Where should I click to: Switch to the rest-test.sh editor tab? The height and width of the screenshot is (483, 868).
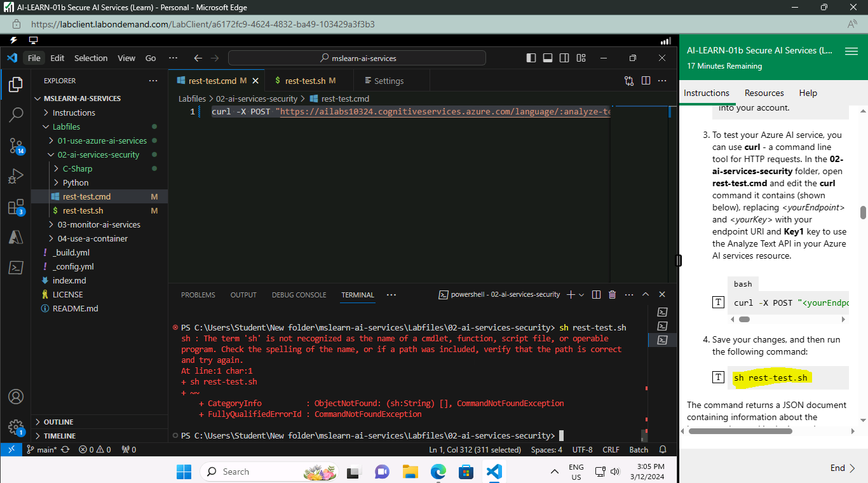pos(305,81)
